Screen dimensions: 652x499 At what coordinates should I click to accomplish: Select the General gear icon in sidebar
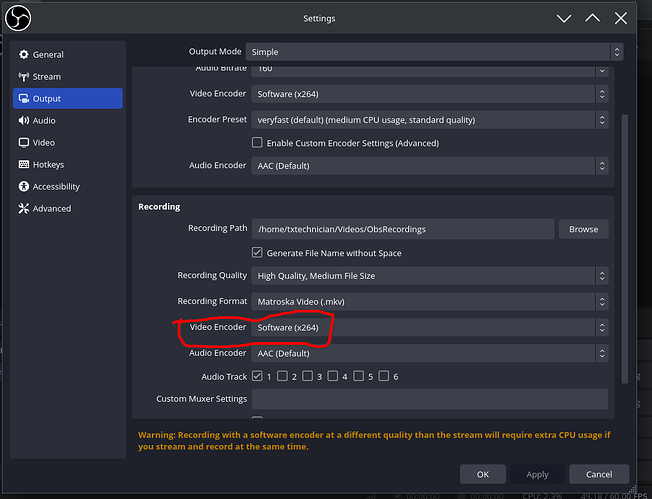24,55
